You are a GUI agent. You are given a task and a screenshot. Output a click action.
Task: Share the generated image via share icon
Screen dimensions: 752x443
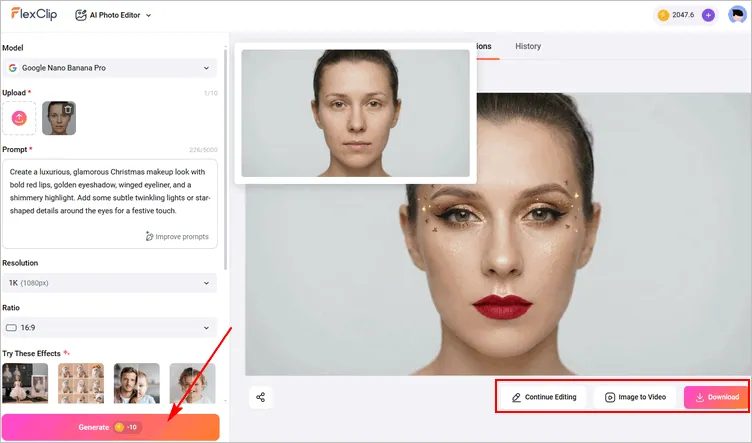point(260,397)
